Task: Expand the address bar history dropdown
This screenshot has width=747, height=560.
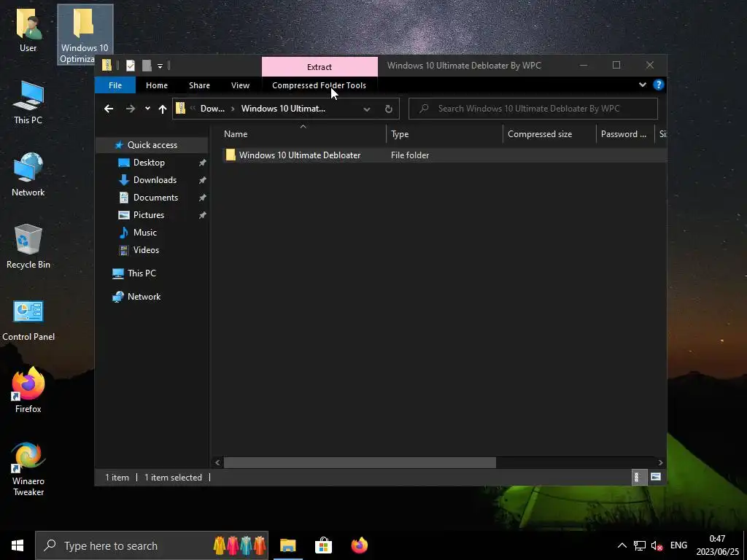Action: pyautogui.click(x=367, y=109)
